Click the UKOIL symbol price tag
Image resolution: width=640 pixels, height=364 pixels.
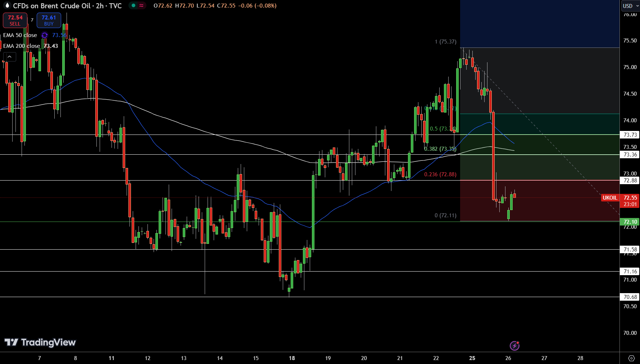point(610,198)
